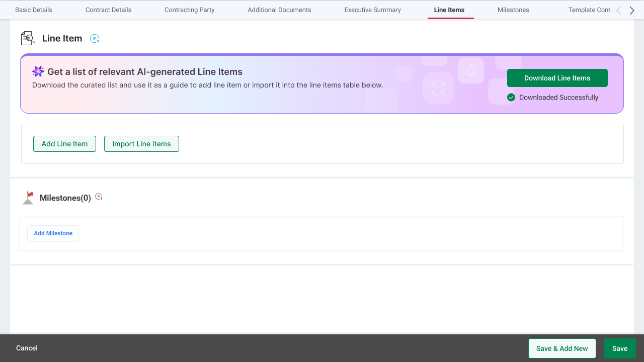Viewport: 644px width, 362px height.
Task: Click the 'Download the curated list' description text
Action: [207, 85]
